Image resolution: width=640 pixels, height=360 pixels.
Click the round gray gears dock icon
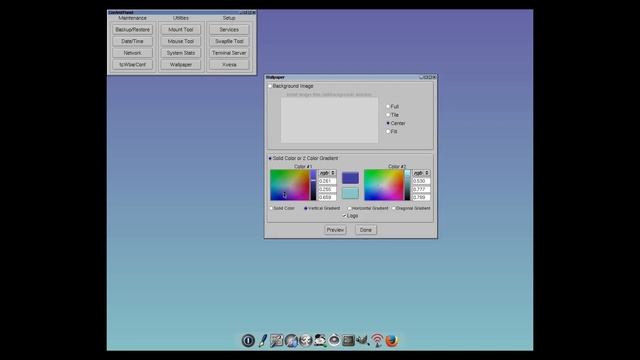coord(305,340)
